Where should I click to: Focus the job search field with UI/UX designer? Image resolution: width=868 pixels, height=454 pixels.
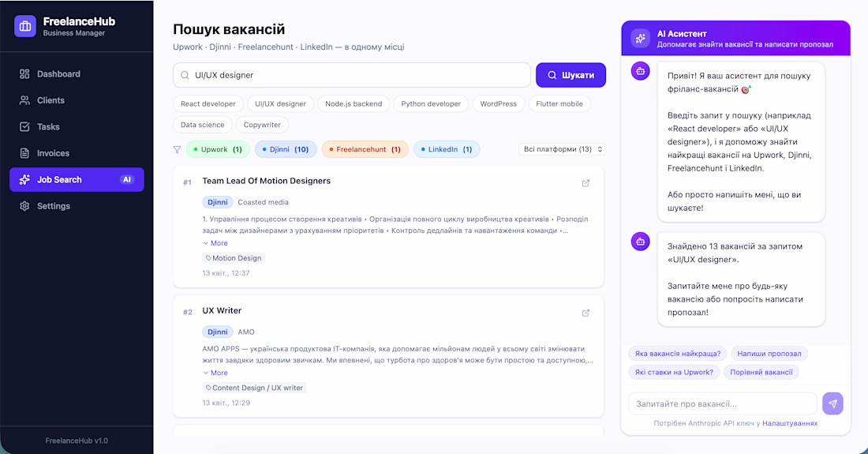pyautogui.click(x=352, y=75)
